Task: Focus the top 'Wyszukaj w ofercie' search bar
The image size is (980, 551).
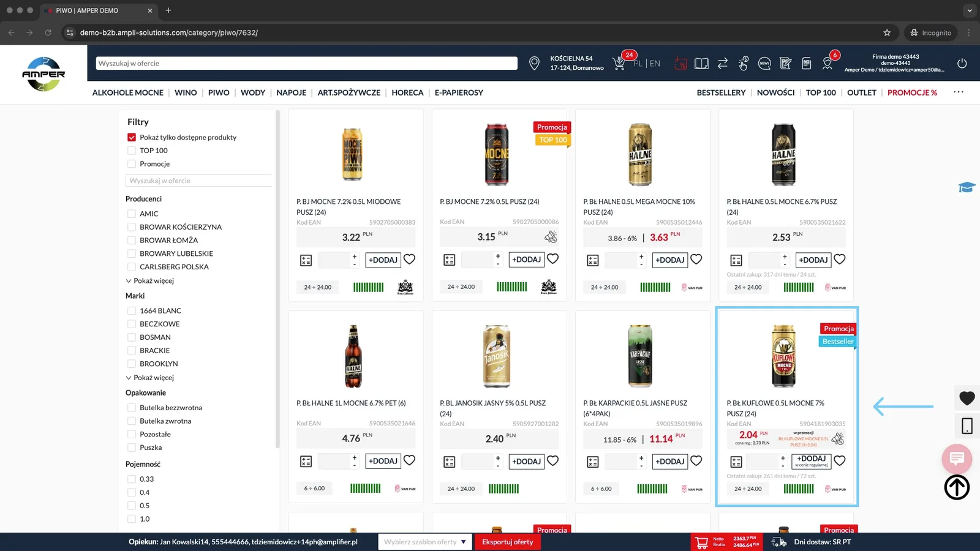Action: click(307, 63)
